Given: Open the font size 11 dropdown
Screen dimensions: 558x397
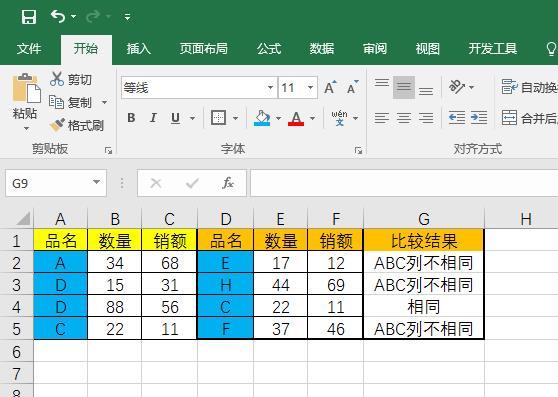Looking at the screenshot, I should (311, 87).
